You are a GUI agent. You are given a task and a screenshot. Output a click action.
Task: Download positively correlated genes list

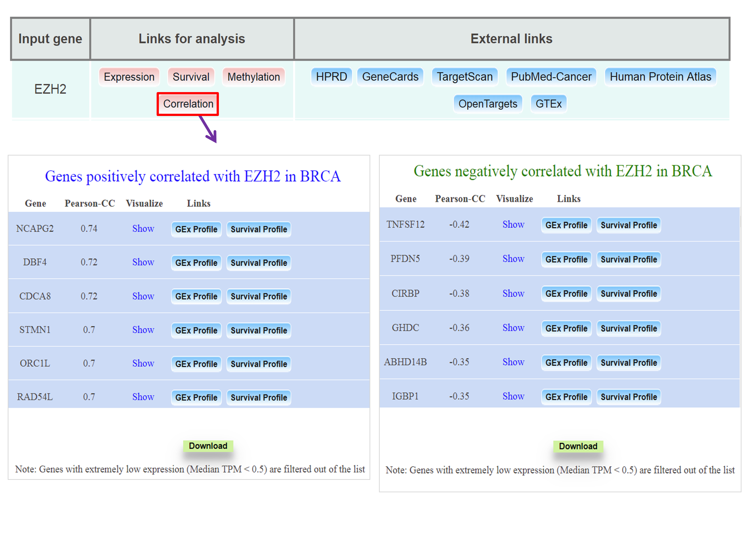[208, 446]
